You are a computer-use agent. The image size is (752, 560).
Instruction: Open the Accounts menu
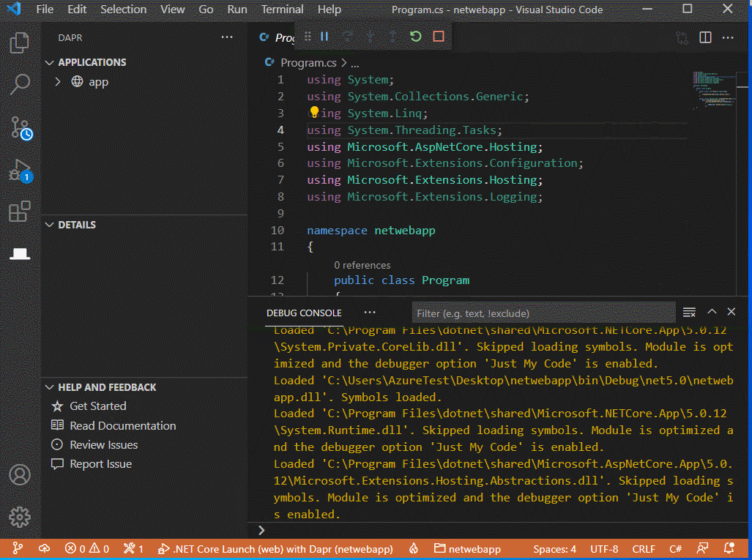[x=20, y=474]
